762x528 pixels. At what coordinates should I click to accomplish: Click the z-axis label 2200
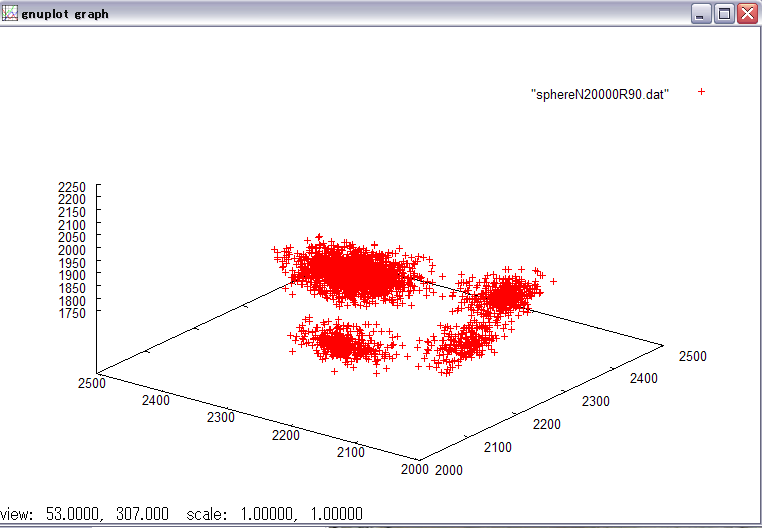click(x=71, y=199)
